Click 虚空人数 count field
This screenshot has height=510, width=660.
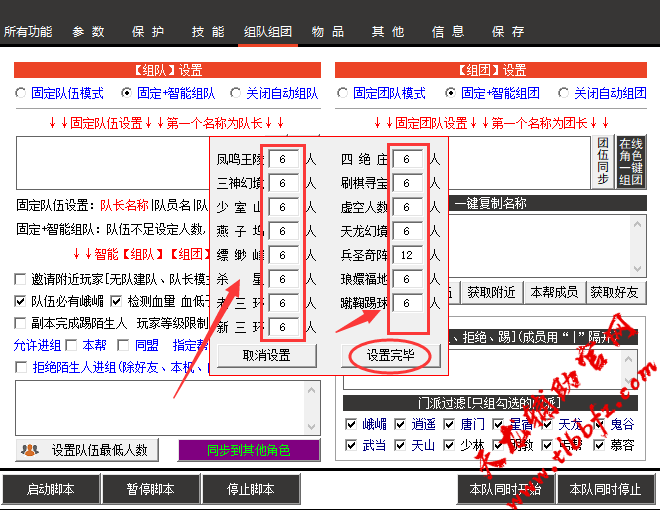pos(407,207)
